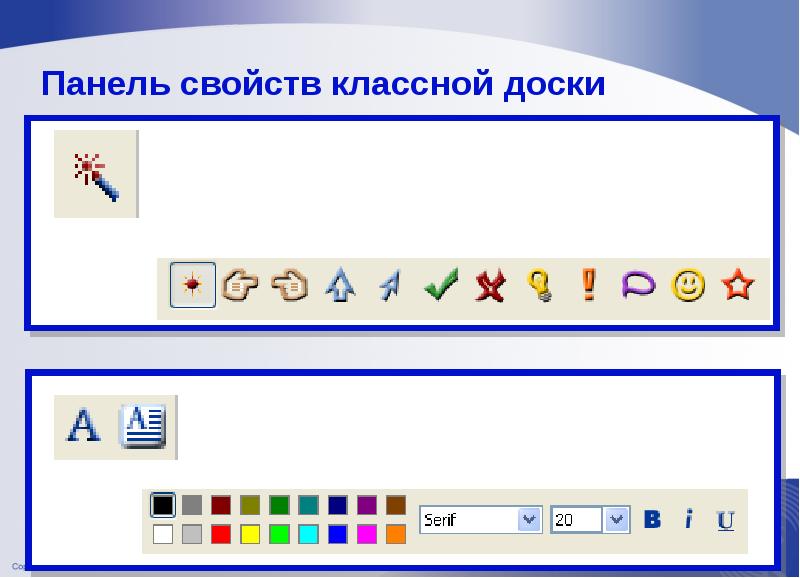The width and height of the screenshot is (800, 578).
Task: Open the font size 20 dropdown
Action: (616, 520)
